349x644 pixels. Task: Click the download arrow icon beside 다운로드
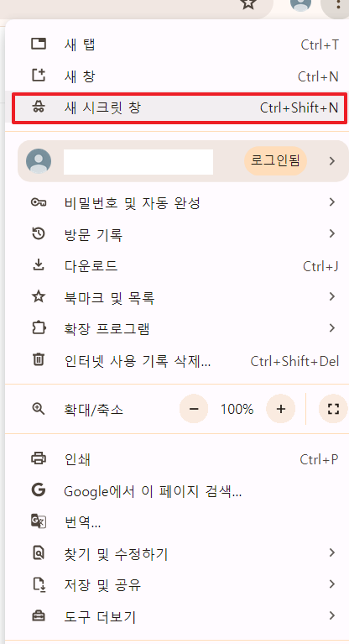click(39, 265)
